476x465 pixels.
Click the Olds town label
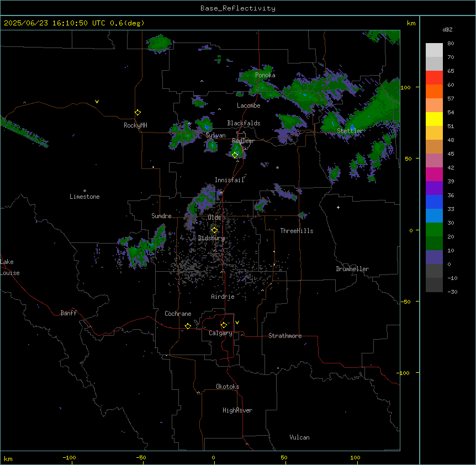[x=214, y=218]
